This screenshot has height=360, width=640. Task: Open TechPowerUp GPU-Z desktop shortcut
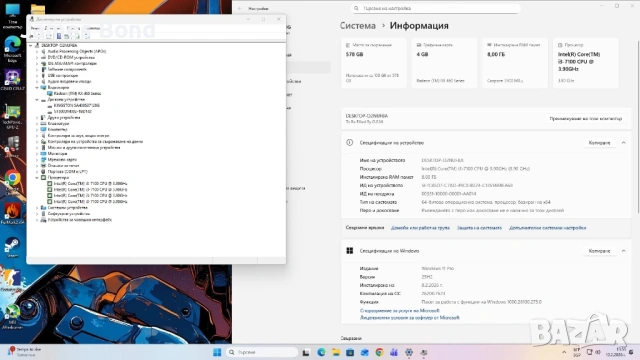[12, 117]
